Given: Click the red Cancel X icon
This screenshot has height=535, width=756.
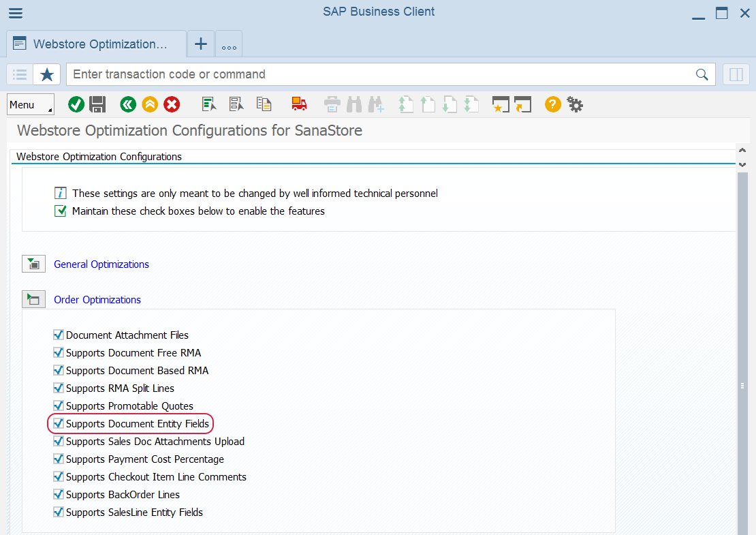Looking at the screenshot, I should (x=172, y=104).
